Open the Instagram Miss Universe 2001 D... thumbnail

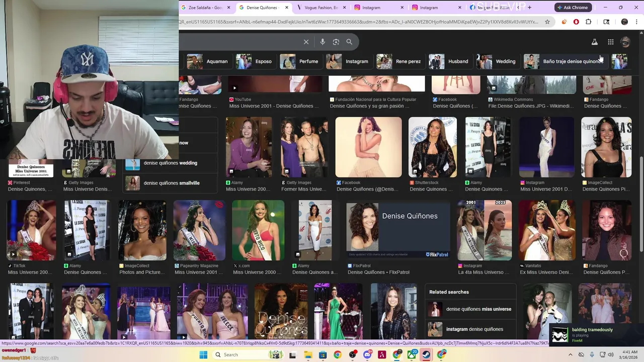point(546,147)
